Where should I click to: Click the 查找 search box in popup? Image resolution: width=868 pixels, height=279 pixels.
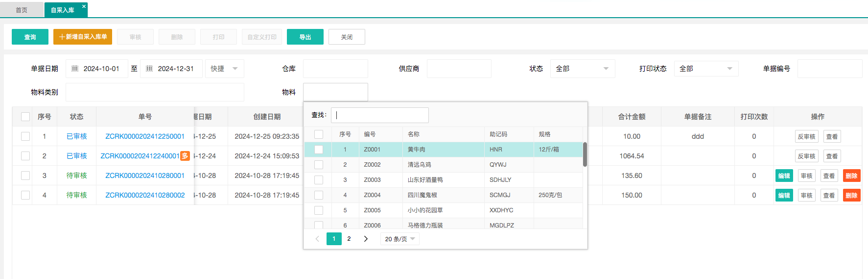tap(380, 115)
